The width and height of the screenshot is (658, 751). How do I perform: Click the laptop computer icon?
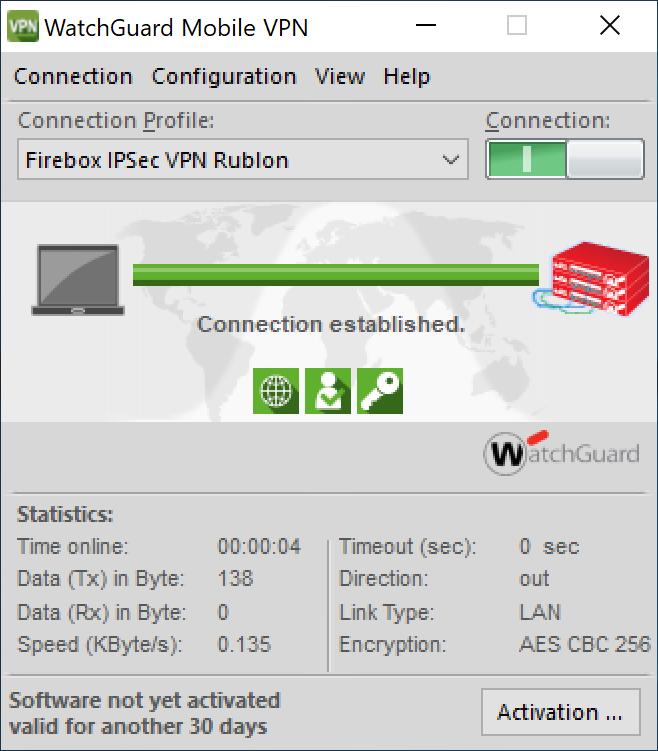[78, 280]
